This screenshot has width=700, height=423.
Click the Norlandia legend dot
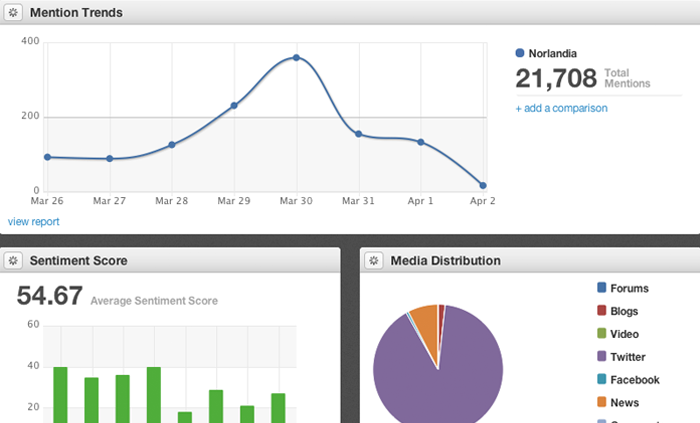520,53
